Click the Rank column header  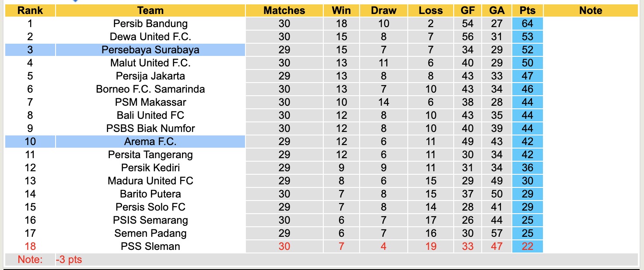pyautogui.click(x=30, y=10)
